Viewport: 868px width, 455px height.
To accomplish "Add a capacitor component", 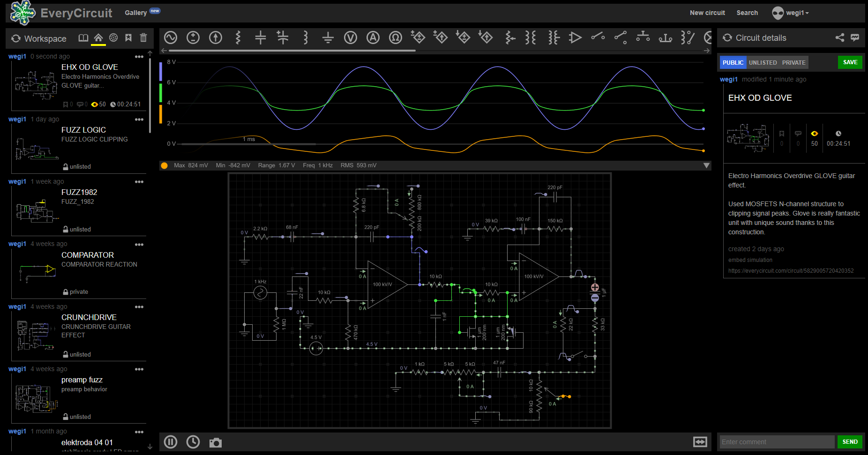I will point(261,37).
